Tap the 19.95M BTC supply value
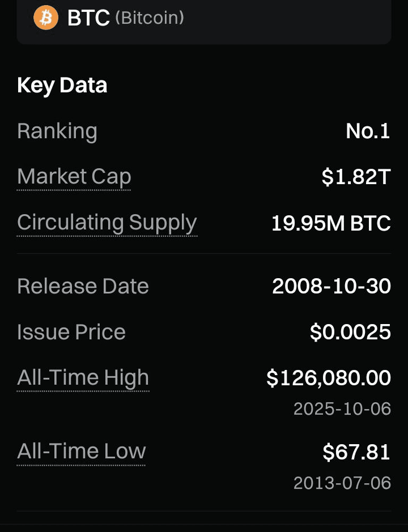The width and height of the screenshot is (408, 532). [331, 223]
